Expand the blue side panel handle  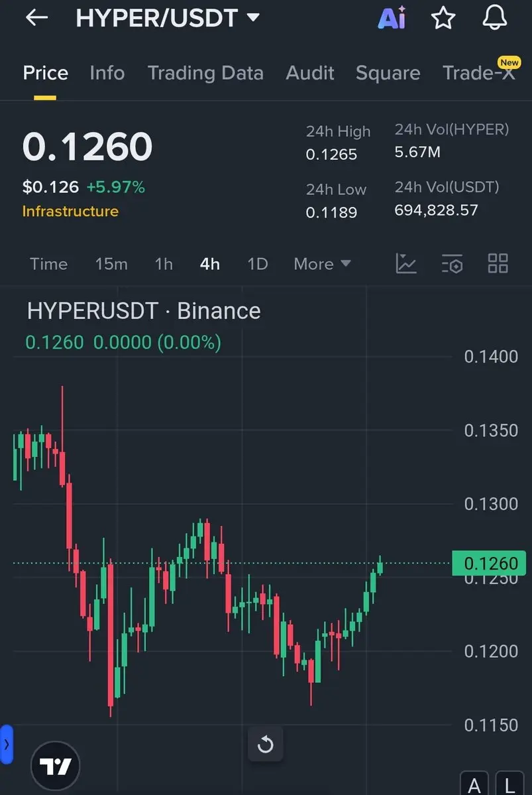coord(6,745)
